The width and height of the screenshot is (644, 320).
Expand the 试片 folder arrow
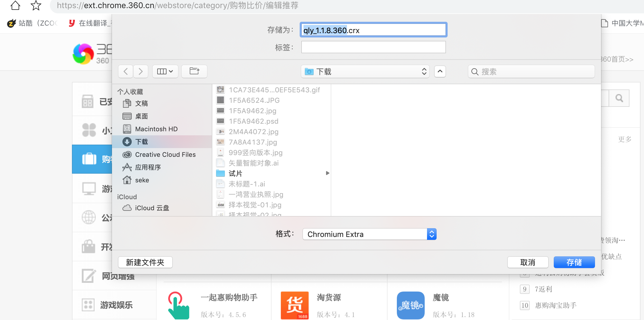click(328, 173)
